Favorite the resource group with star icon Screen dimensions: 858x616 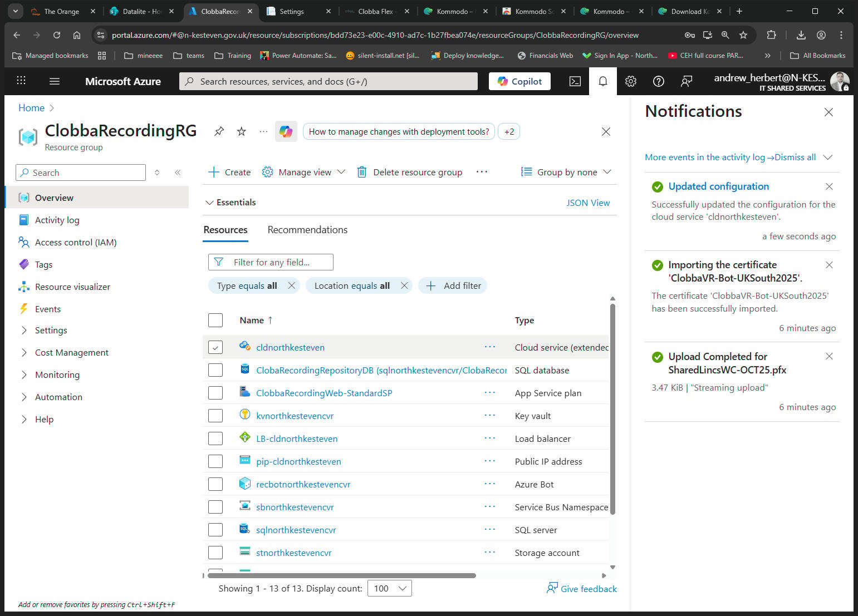click(241, 131)
